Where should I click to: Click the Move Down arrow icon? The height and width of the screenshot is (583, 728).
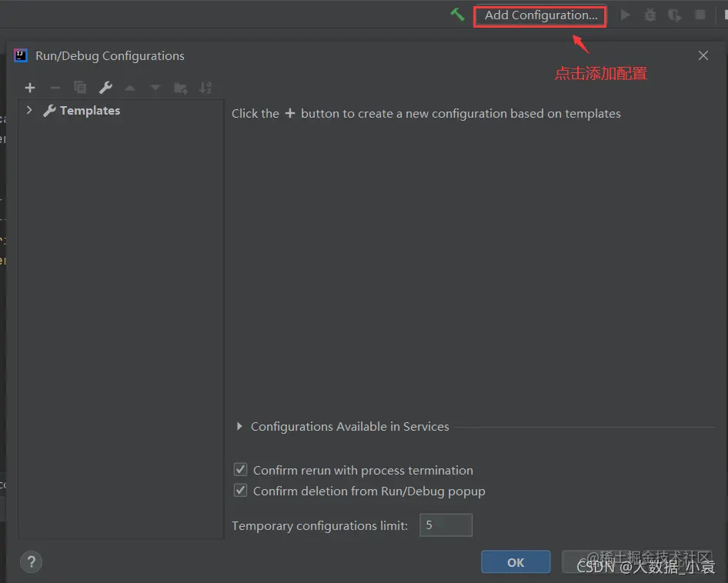[x=155, y=87]
